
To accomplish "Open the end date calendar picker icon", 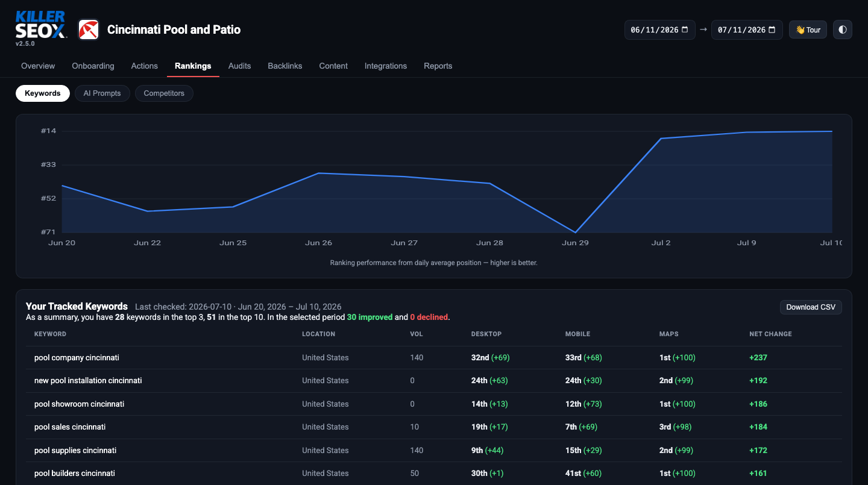I will click(771, 30).
